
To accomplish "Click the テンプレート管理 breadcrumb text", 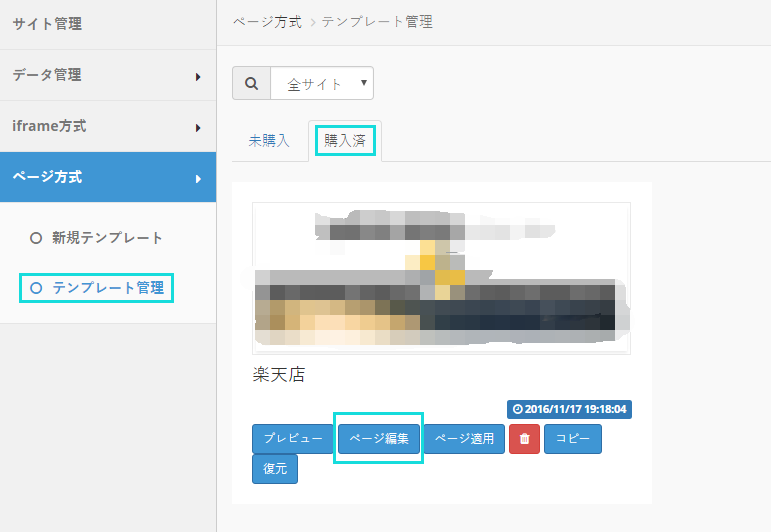I will click(x=377, y=22).
